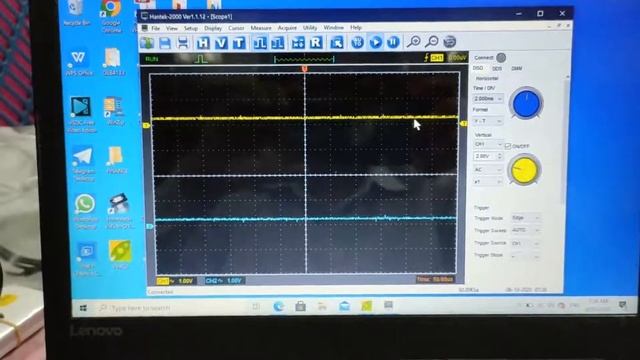Image resolution: width=640 pixels, height=360 pixels.
Task: Open the View menu
Action: (172, 29)
